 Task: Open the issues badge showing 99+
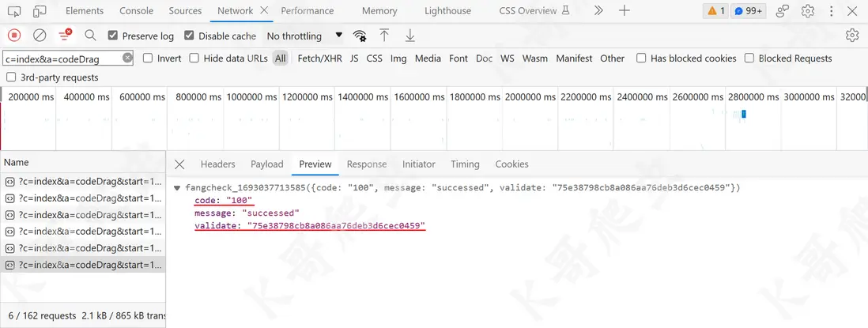[749, 11]
